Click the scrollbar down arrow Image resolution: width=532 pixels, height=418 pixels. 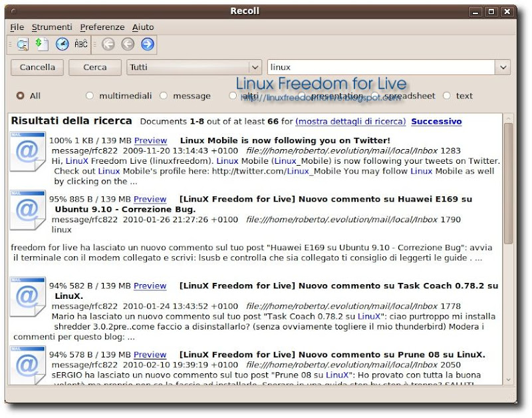click(508, 380)
